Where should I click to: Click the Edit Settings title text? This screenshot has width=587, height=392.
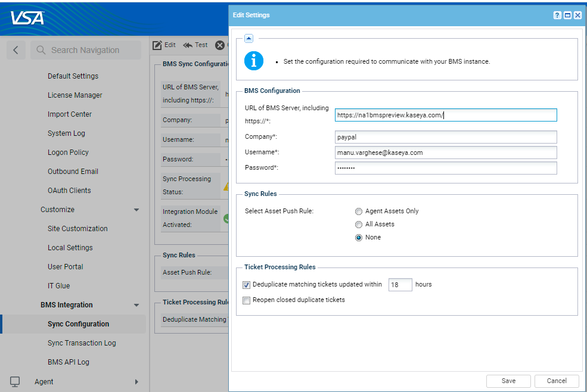[251, 15]
